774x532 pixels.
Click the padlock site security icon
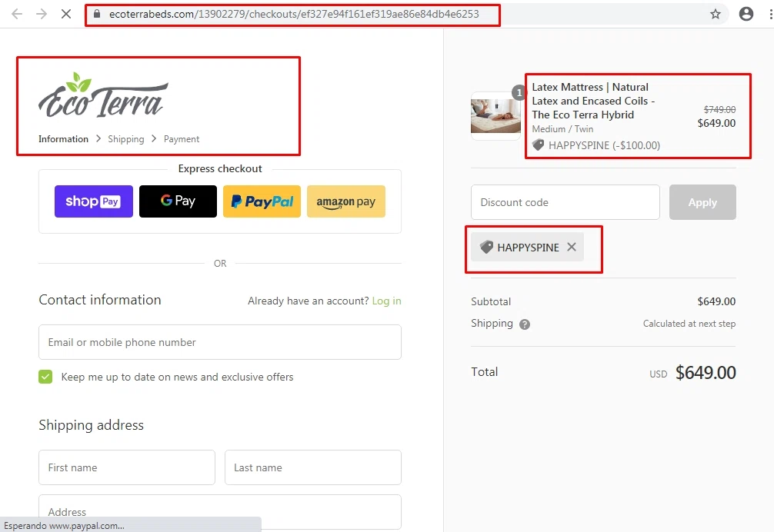[97, 14]
